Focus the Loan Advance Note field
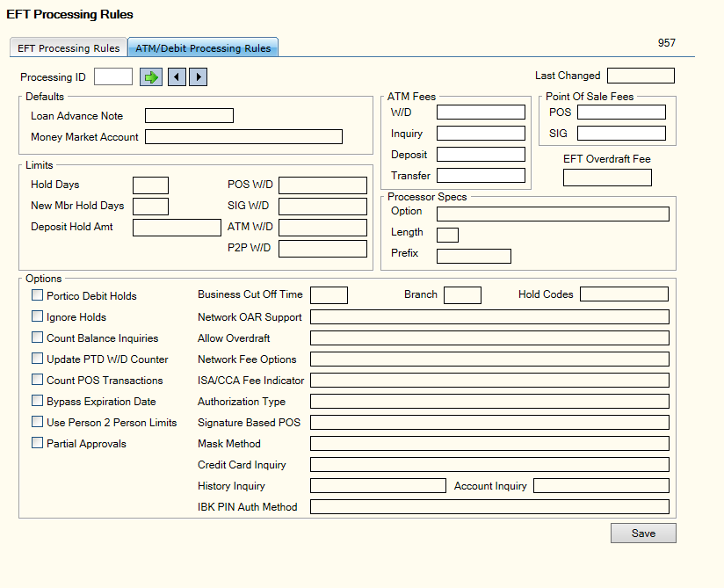This screenshot has width=724, height=588. point(189,115)
